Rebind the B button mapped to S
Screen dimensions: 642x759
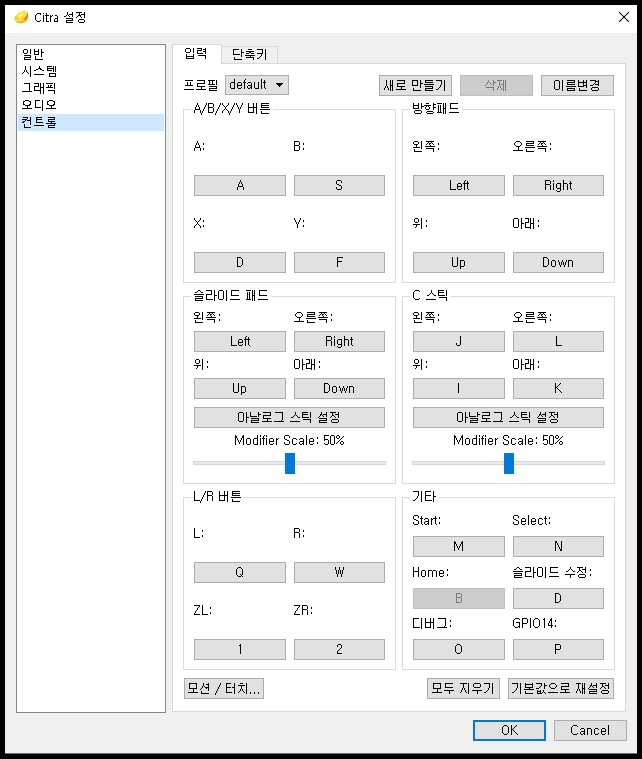[x=339, y=185]
